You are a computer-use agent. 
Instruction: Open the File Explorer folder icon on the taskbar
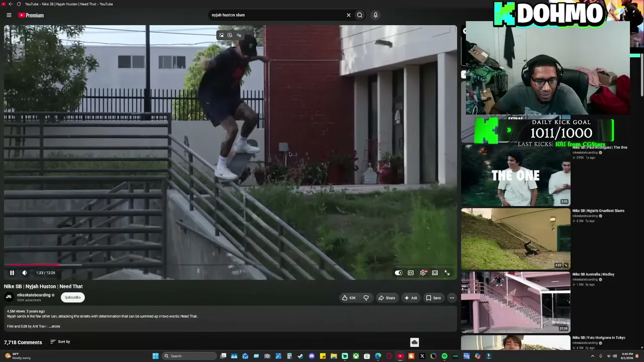(x=334, y=356)
